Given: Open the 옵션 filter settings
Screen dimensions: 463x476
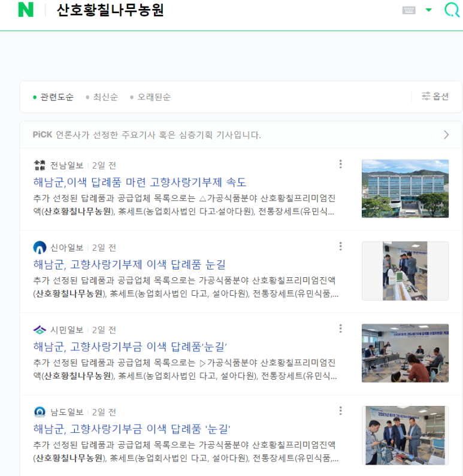Looking at the screenshot, I should [x=435, y=96].
